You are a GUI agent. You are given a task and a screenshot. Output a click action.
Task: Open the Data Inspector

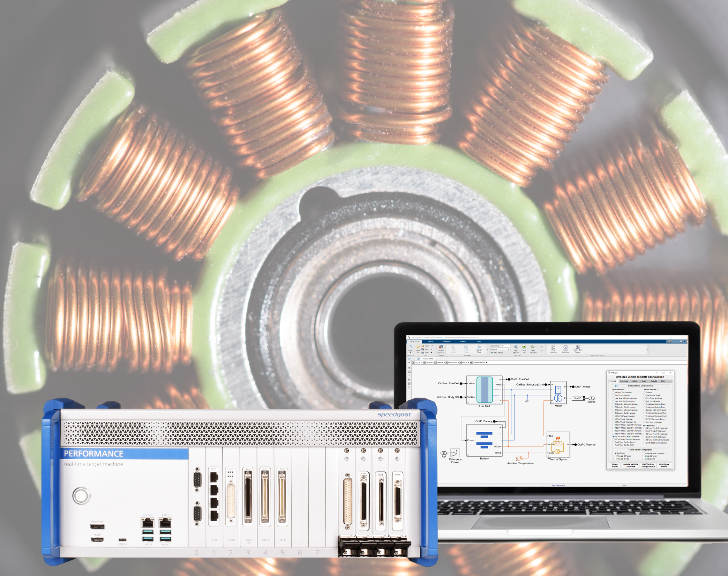click(x=553, y=347)
